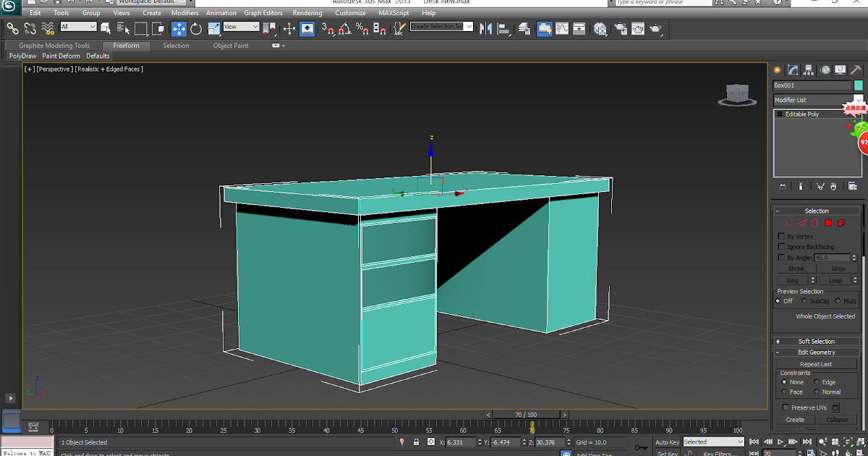Set constraint to Edge radio button

817,382
